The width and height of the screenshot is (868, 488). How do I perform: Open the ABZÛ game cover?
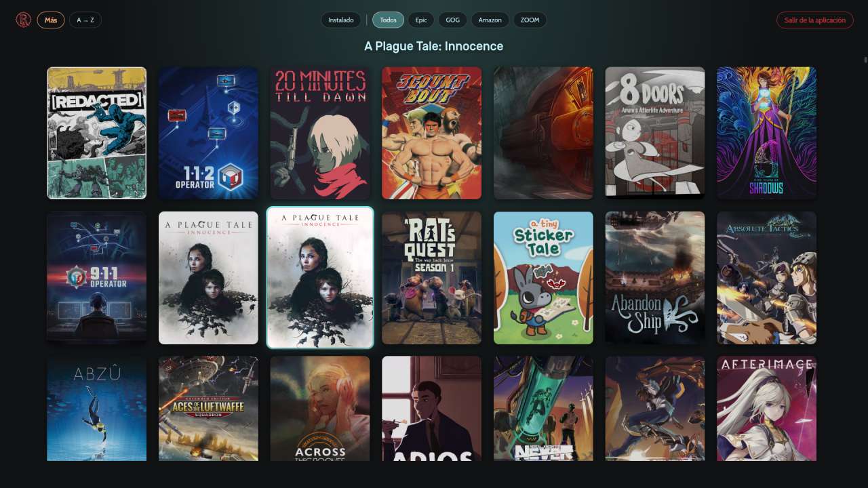pyautogui.click(x=96, y=409)
